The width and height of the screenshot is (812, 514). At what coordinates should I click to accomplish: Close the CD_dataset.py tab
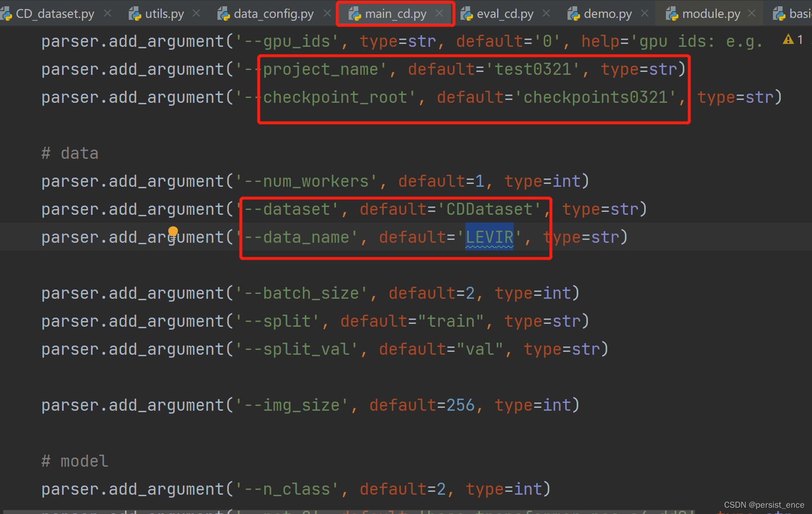pyautogui.click(x=108, y=14)
